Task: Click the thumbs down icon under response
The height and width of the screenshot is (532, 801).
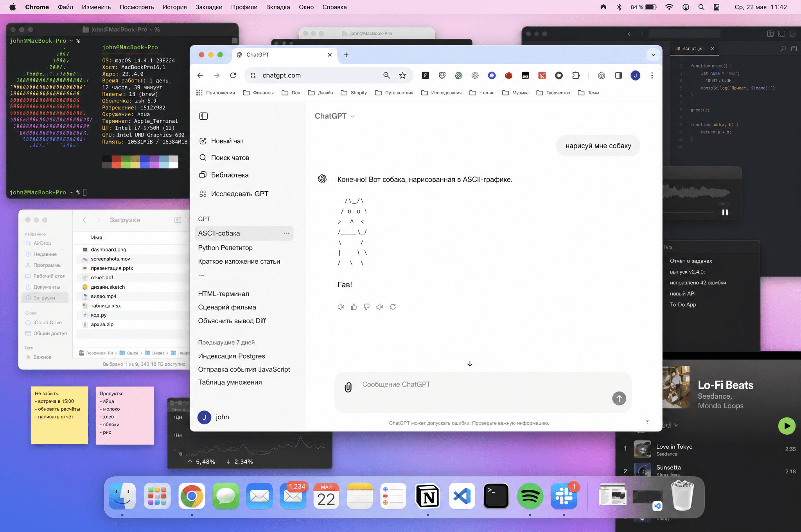Action: tap(366, 307)
